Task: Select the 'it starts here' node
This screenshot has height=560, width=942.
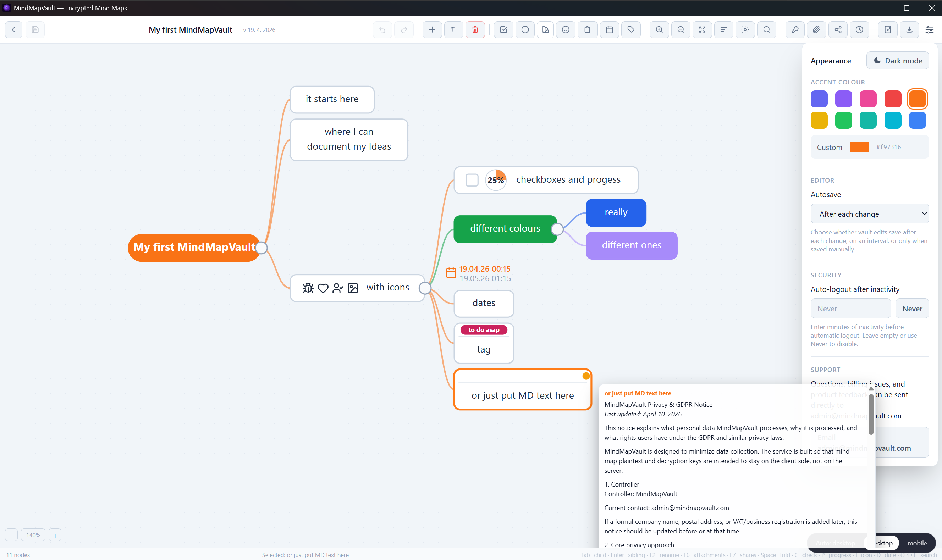Action: [x=332, y=99]
